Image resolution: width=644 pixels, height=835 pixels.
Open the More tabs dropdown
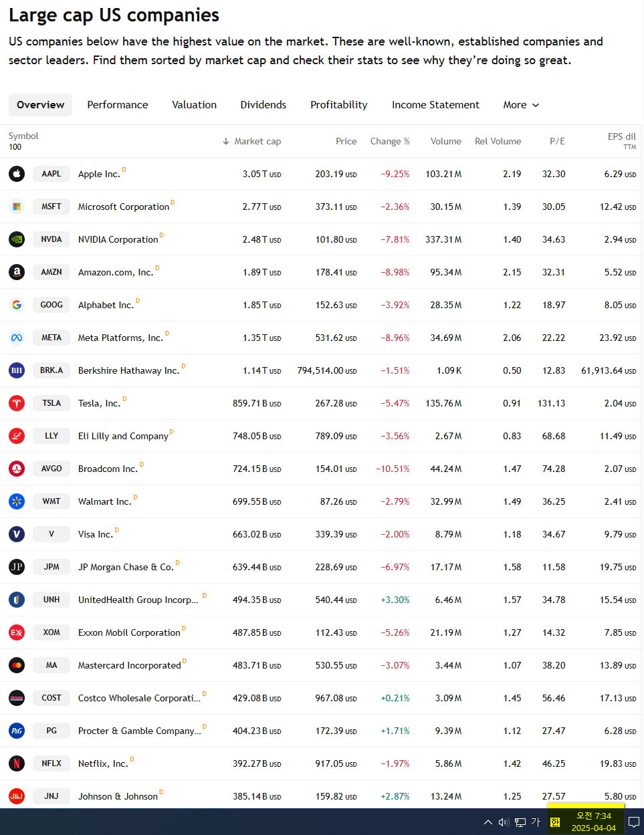tap(521, 105)
